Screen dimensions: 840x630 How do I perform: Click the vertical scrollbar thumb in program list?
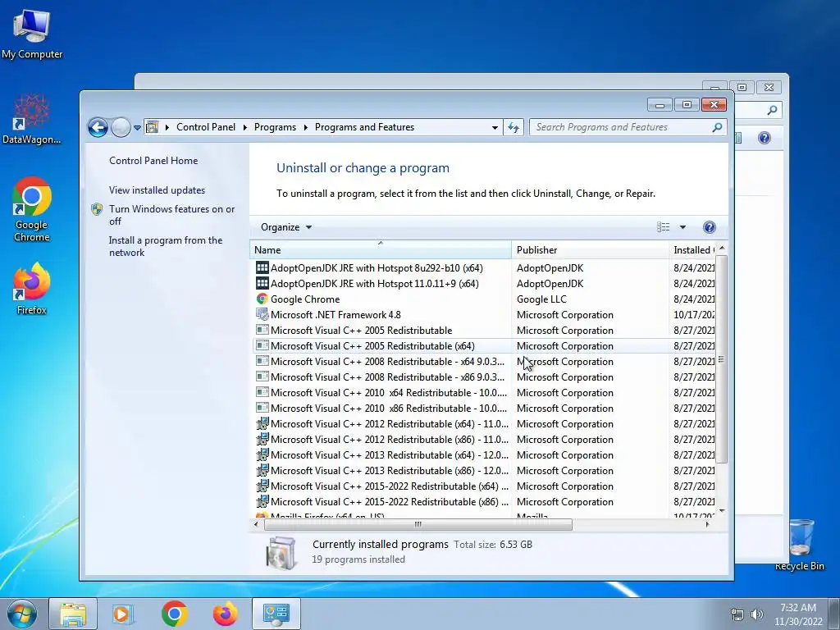click(x=722, y=359)
